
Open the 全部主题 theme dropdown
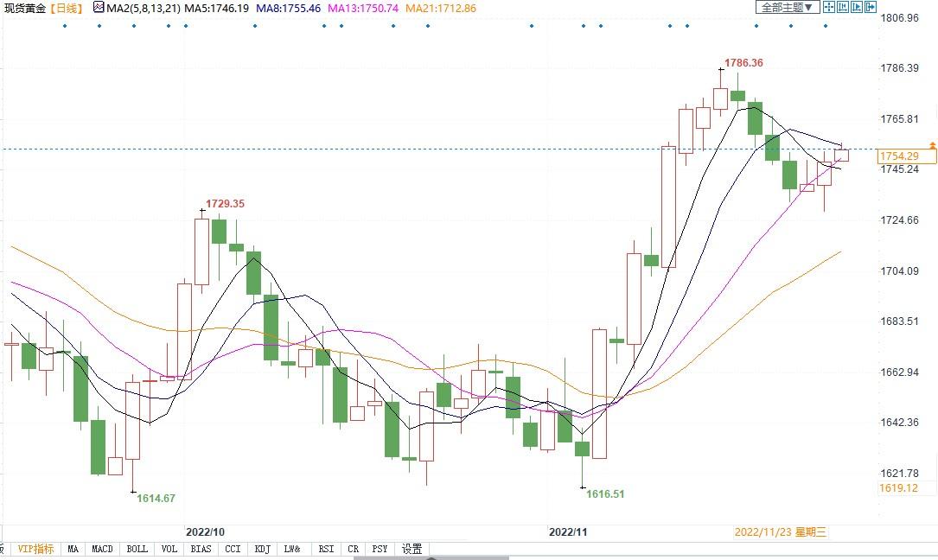(787, 7)
